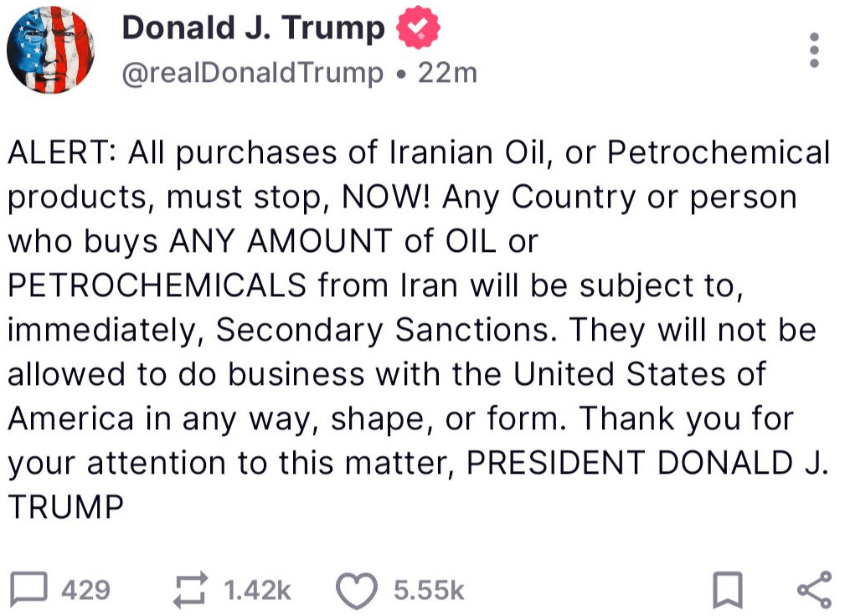
Task: View the 429 replies count
Action: tap(86, 591)
